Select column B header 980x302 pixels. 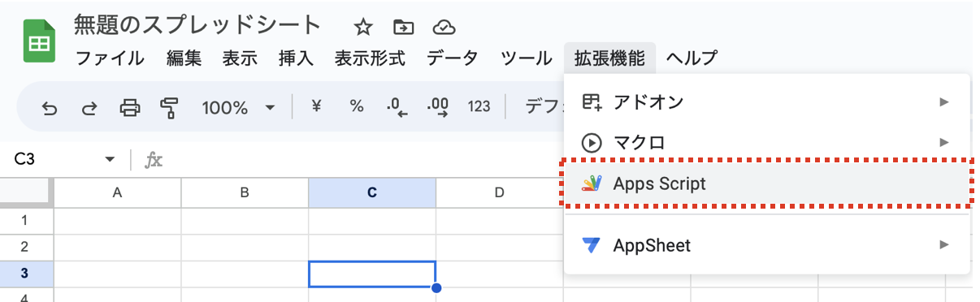coord(245,192)
